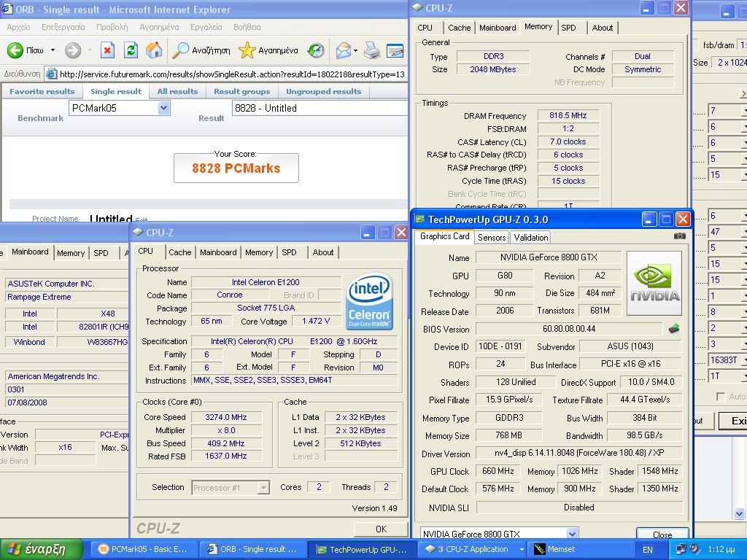The image size is (747, 560).
Task: Click the Rampage Extreme mainboard model field
Action: [x=66, y=297]
